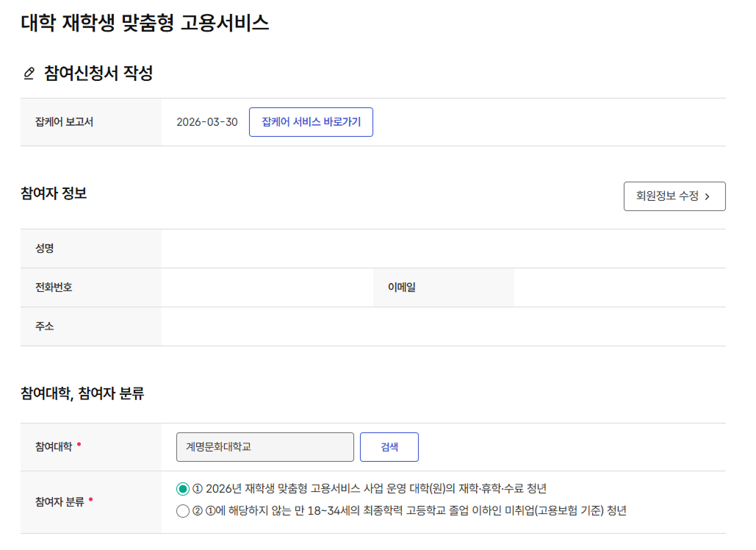Click the 대학 재학생 맞춤형 고용서비스 page title
756x550 pixels.
coord(145,23)
